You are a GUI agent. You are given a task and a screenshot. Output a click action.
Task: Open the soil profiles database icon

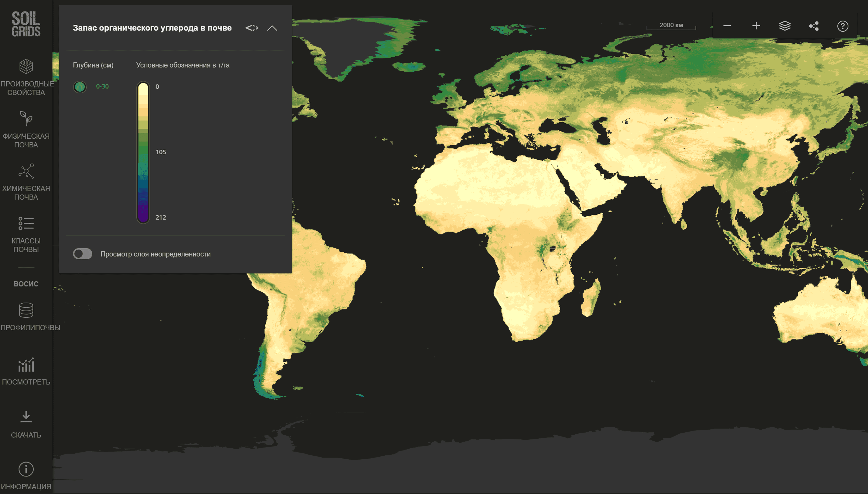click(26, 310)
